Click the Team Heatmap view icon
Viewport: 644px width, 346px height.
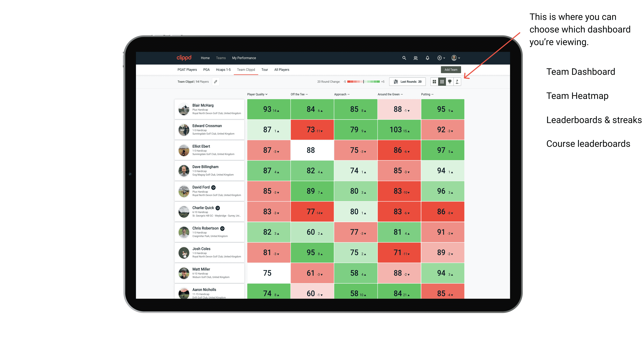pos(442,84)
